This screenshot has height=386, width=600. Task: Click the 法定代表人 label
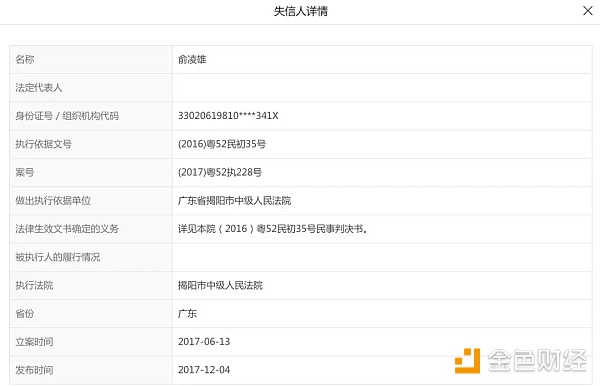39,88
